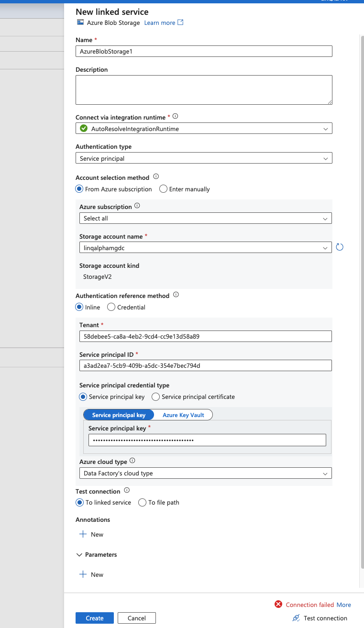364x628 pixels.
Task: Click the Azure subscription info icon
Action: [x=137, y=206]
